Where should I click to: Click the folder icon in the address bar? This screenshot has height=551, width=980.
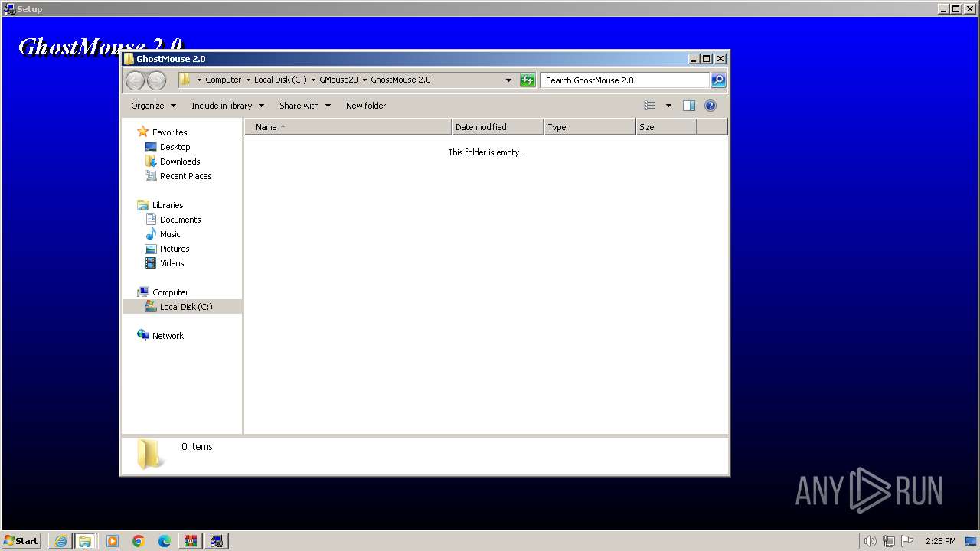pyautogui.click(x=185, y=80)
